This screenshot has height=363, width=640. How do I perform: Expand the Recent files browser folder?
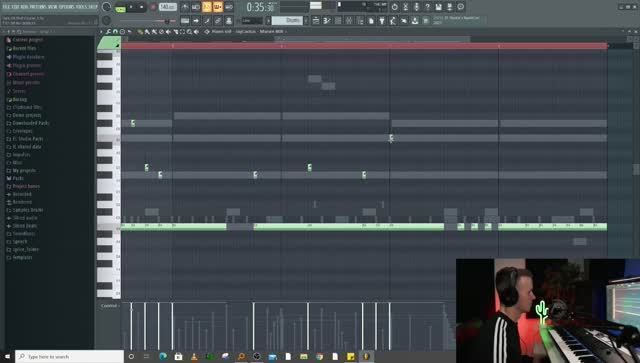pyautogui.click(x=24, y=48)
